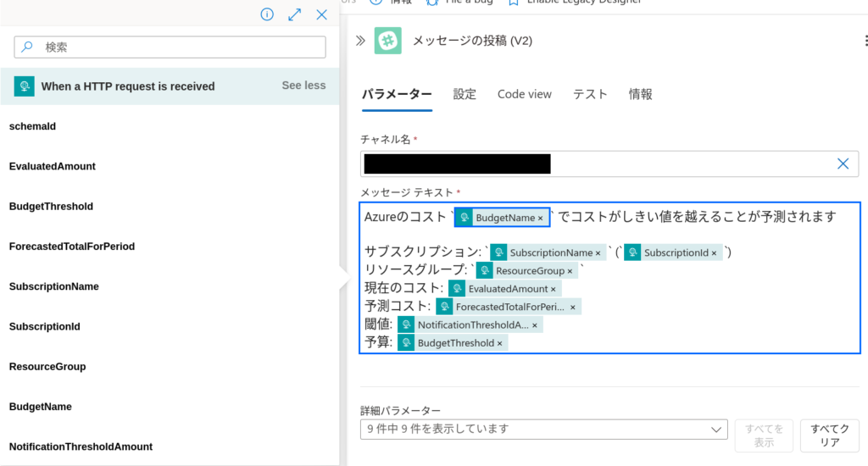Viewport: 868px width, 466px height.
Task: Select BudgetThreshold from dynamic content list
Action: [x=51, y=207]
